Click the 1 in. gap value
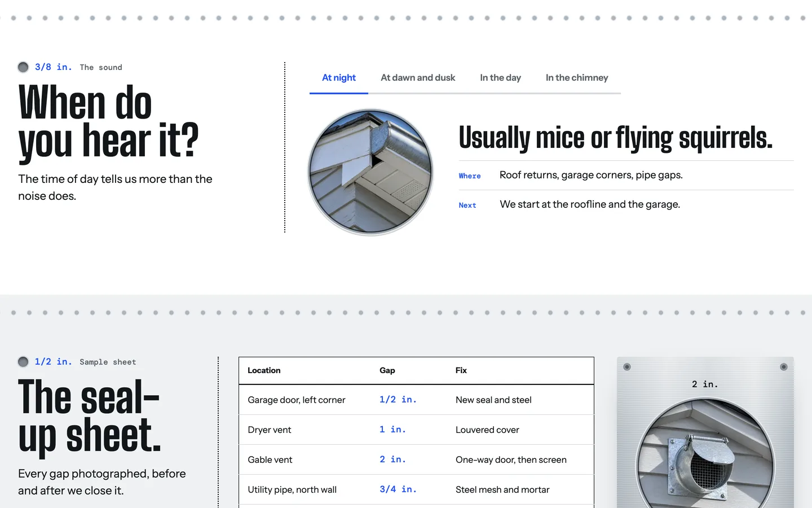 pyautogui.click(x=392, y=430)
